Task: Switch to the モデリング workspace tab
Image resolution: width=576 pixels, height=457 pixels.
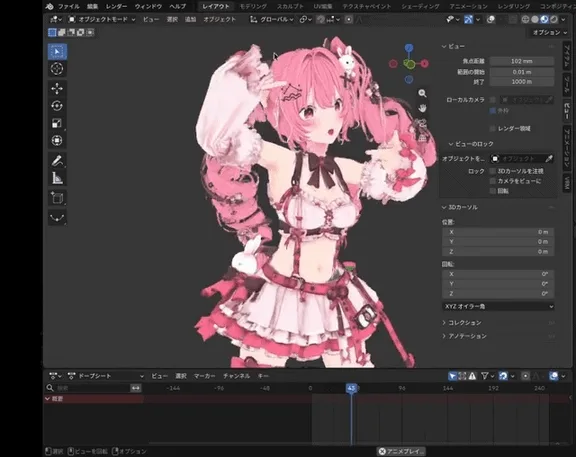Action: click(253, 6)
